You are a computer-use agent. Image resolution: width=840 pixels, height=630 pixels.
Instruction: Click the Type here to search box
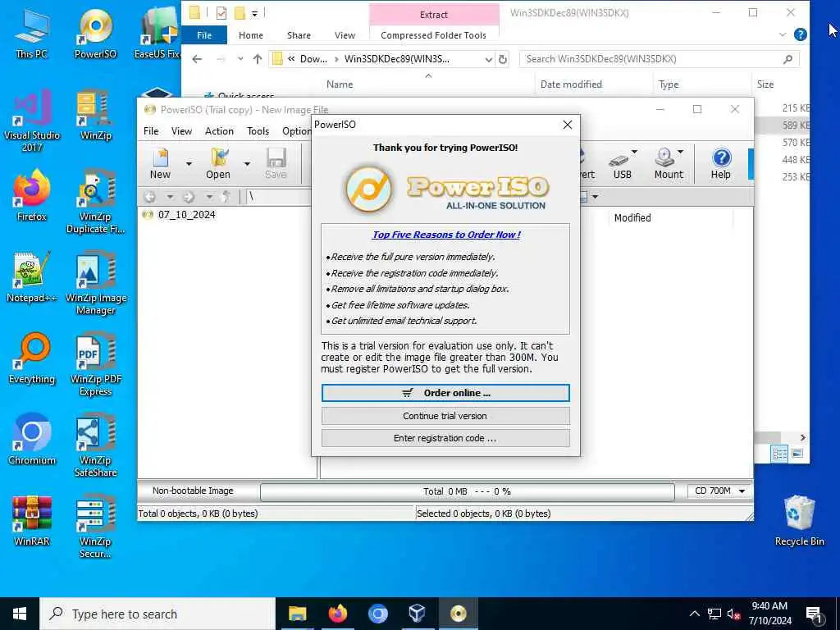coord(157,614)
